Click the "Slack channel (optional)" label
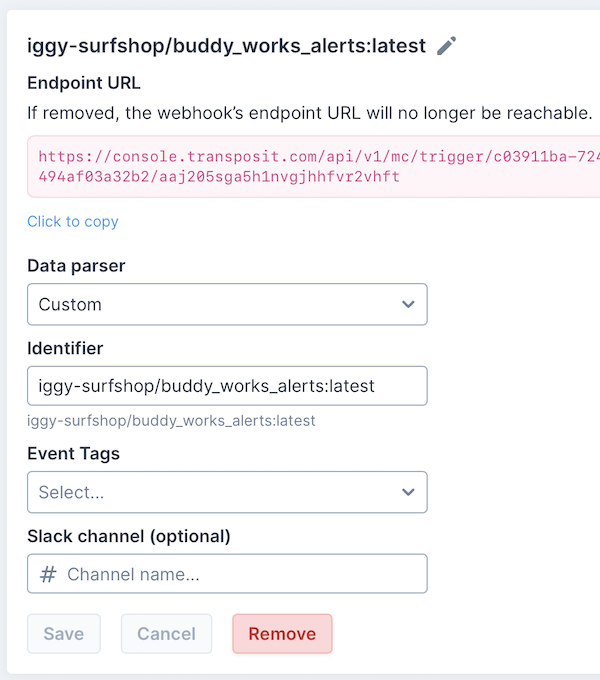 coord(129,536)
